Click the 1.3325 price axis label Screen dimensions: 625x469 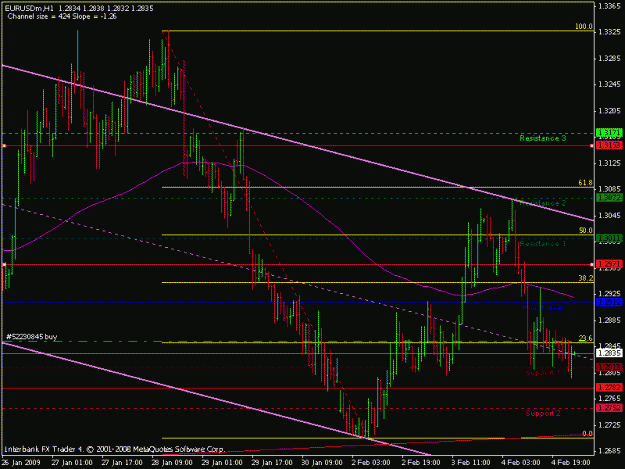tap(609, 32)
